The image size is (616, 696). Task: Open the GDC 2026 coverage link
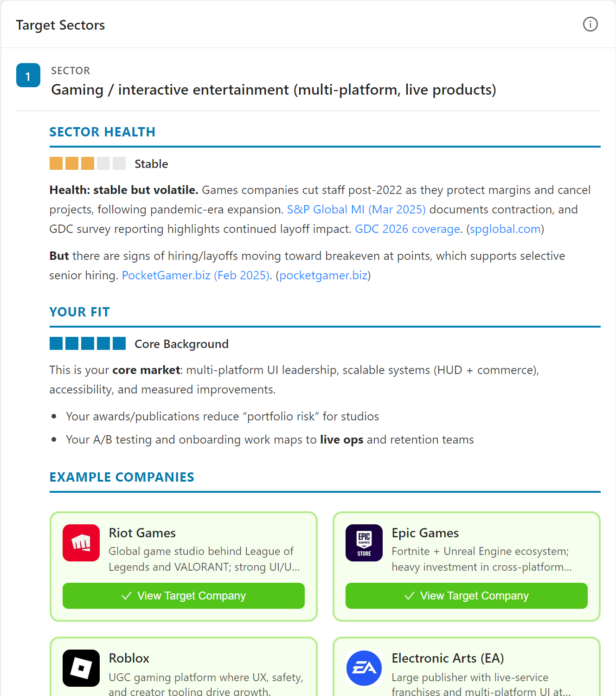pos(408,229)
